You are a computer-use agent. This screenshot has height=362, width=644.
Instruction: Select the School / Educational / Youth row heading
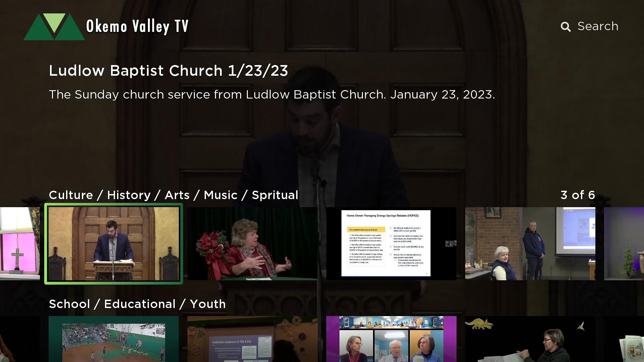pyautogui.click(x=137, y=304)
